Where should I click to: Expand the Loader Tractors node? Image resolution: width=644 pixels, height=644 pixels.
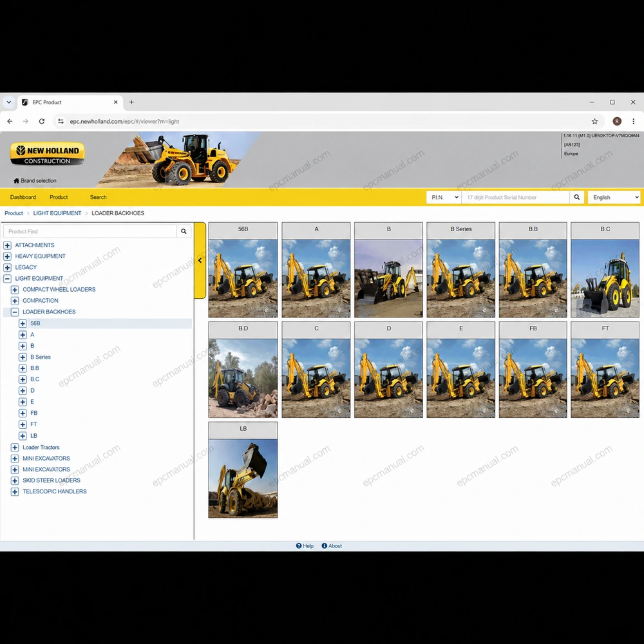(15, 448)
